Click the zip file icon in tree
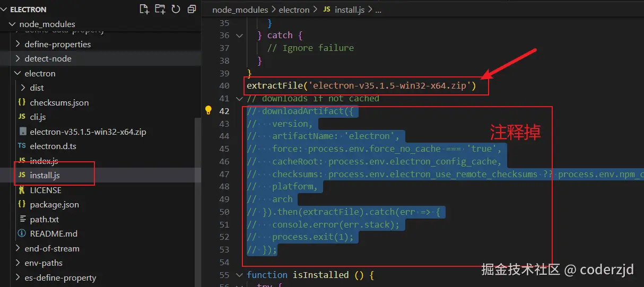 click(22, 132)
